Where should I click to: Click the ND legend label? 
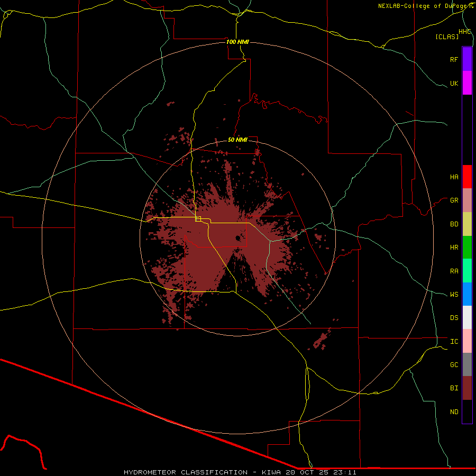454,412
